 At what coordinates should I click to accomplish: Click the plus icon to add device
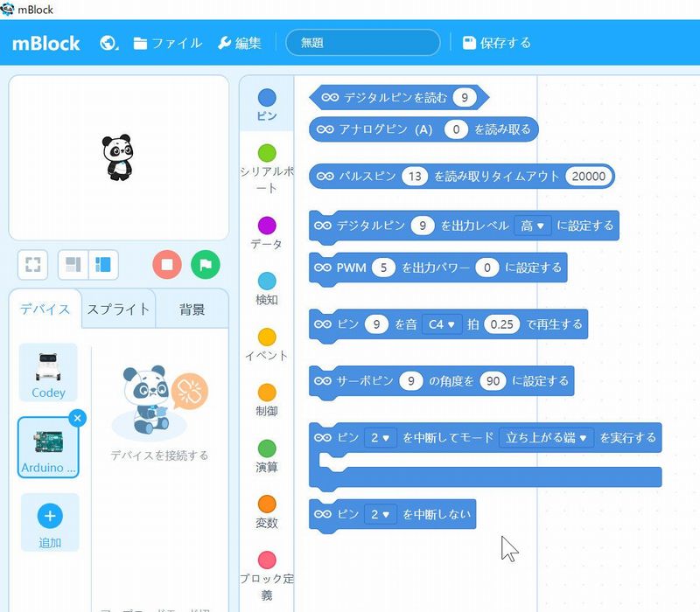point(49,516)
